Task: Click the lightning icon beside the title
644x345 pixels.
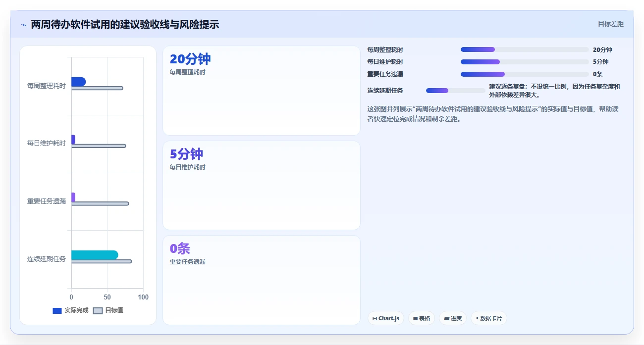Action: pyautogui.click(x=23, y=25)
